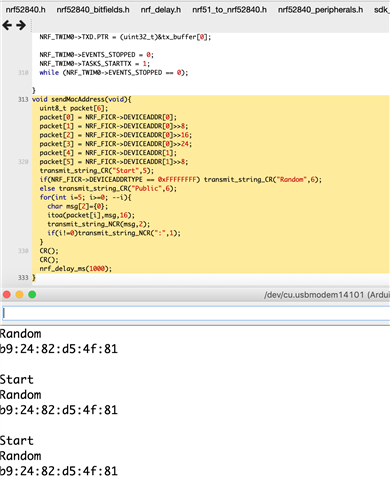The height and width of the screenshot is (480, 390).
Task: Focus the serial monitor input field
Action: [x=196, y=313]
